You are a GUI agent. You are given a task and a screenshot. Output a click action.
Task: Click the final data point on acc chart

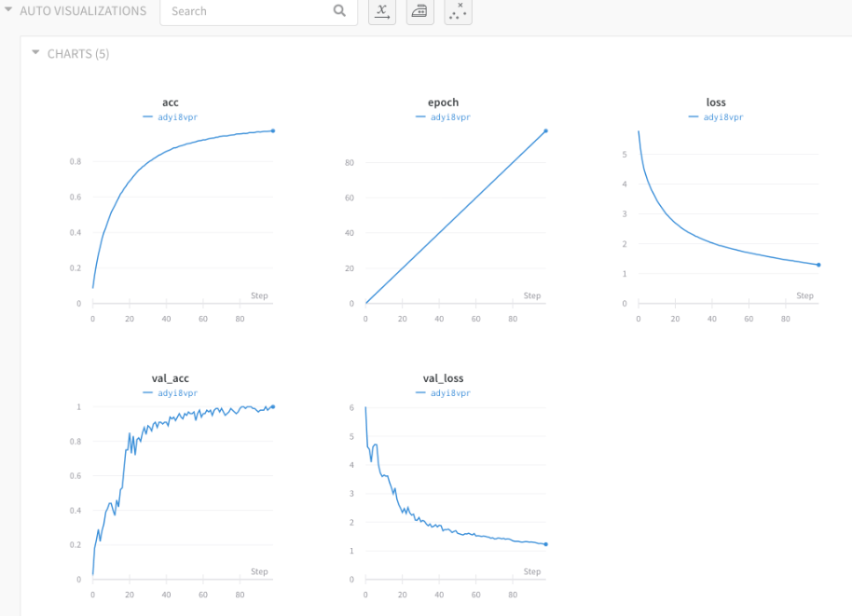tap(273, 130)
